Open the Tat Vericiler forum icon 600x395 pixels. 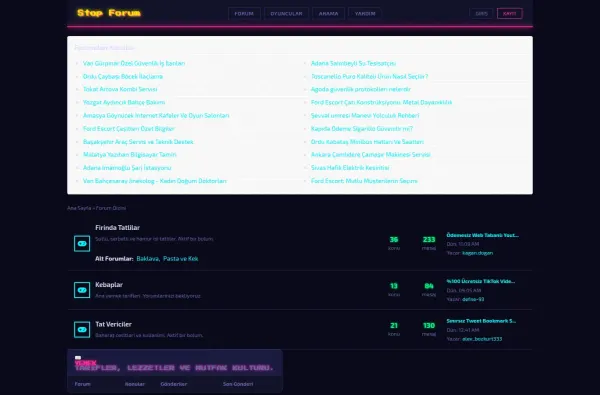pyautogui.click(x=82, y=330)
